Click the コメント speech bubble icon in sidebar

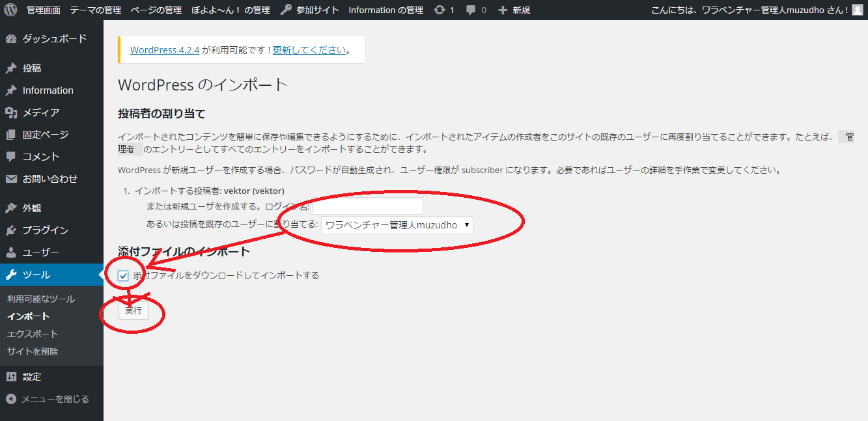pyautogui.click(x=10, y=157)
